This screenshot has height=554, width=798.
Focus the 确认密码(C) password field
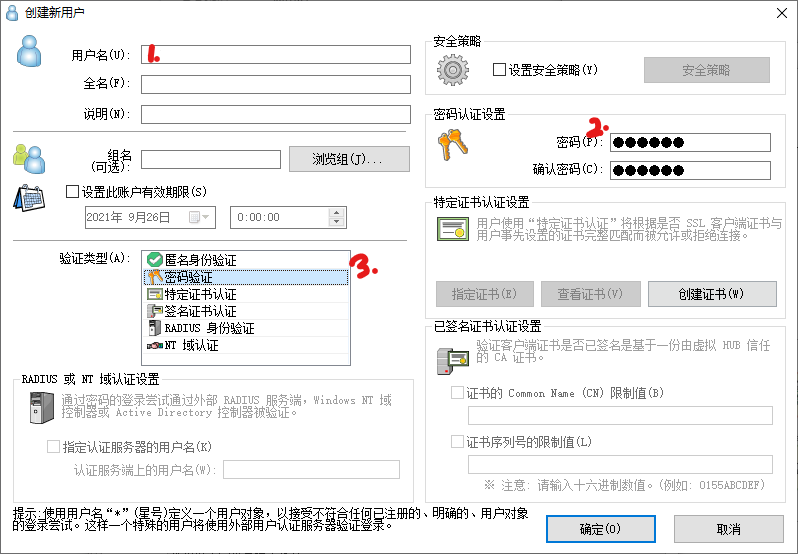point(691,170)
